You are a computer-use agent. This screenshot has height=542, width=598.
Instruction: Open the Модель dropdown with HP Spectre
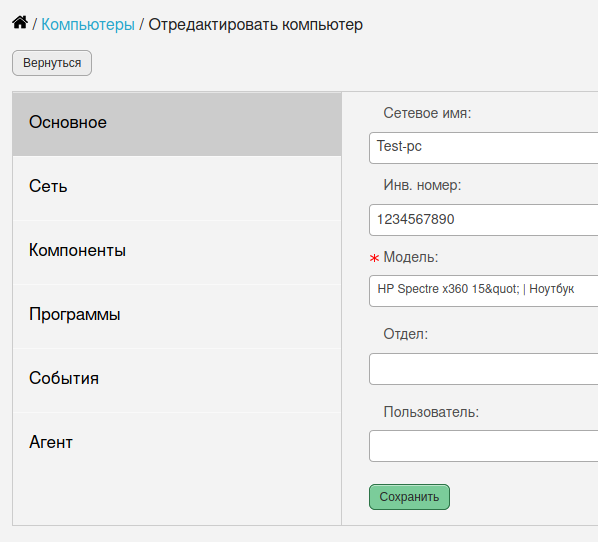click(484, 291)
